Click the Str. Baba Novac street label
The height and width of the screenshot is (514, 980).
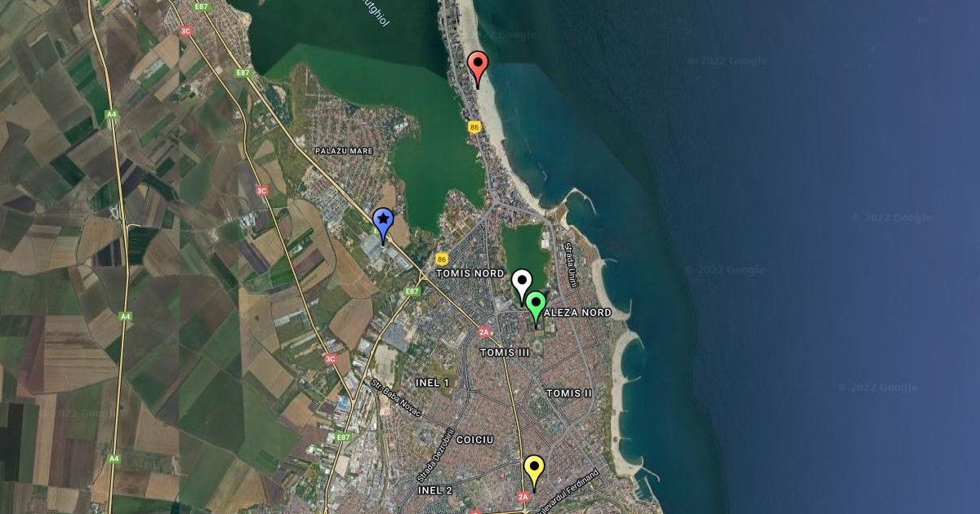coord(396,397)
